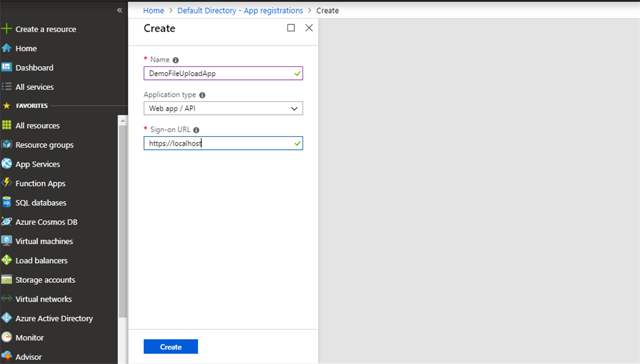This screenshot has width=640, height=364.
Task: Navigate to Home via the breadcrumb
Action: click(x=153, y=10)
